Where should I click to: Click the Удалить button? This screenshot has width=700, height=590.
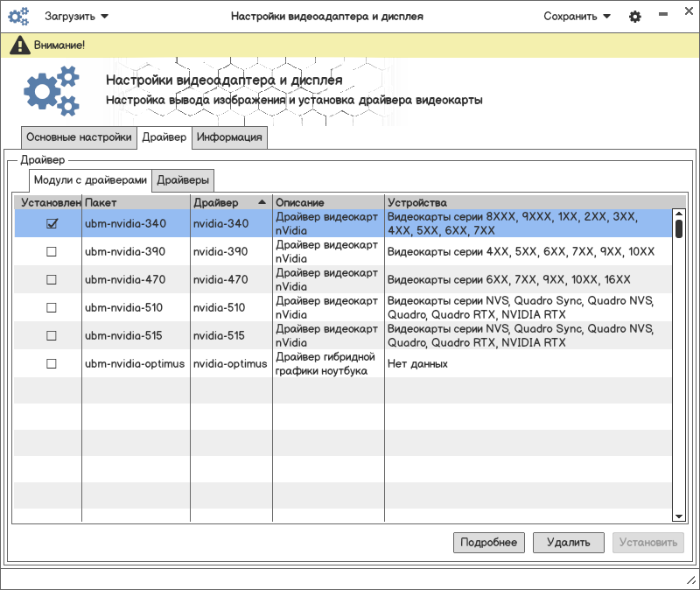[568, 543]
